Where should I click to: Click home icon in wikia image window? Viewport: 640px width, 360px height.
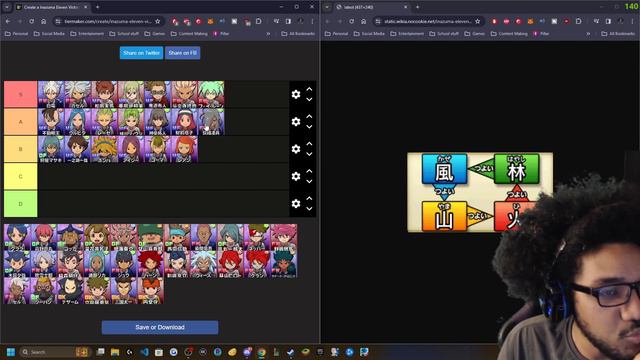364,21
